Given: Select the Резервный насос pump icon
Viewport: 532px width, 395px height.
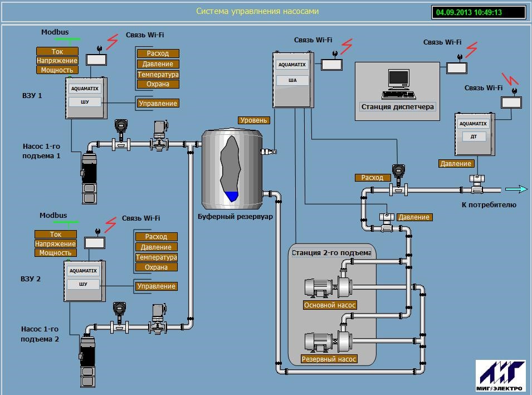Looking at the screenshot, I should [327, 340].
